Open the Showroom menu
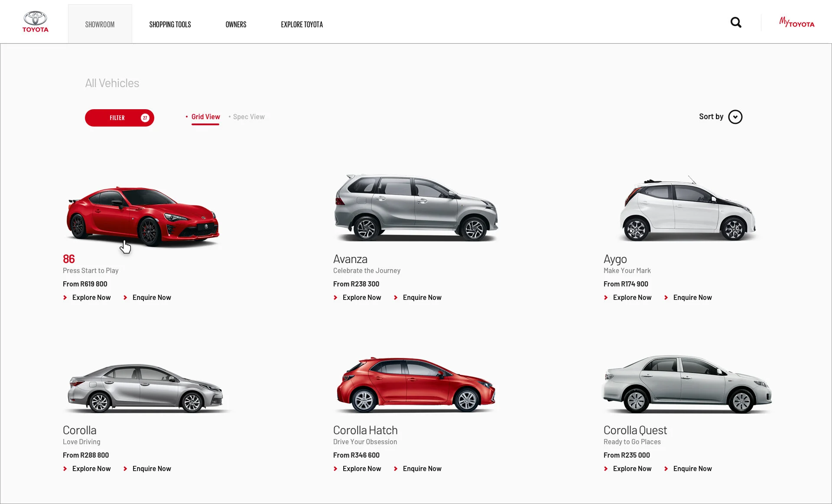The width and height of the screenshot is (832, 504). 100,25
